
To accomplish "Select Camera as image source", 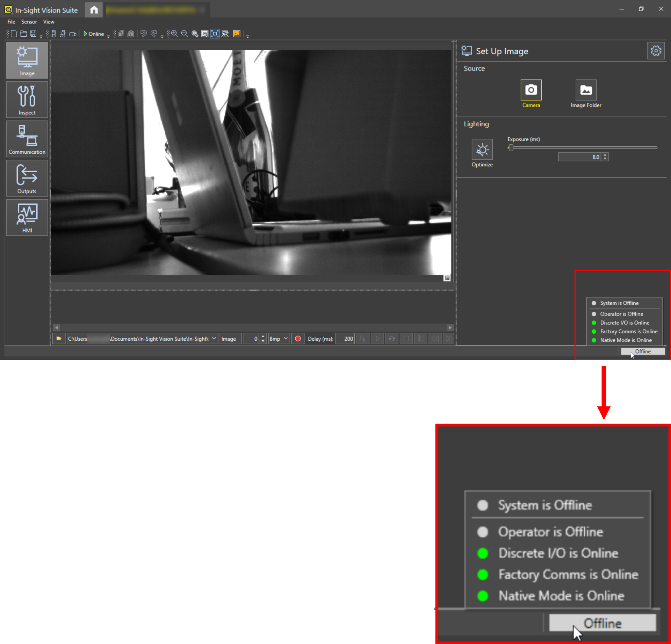I will [x=531, y=90].
